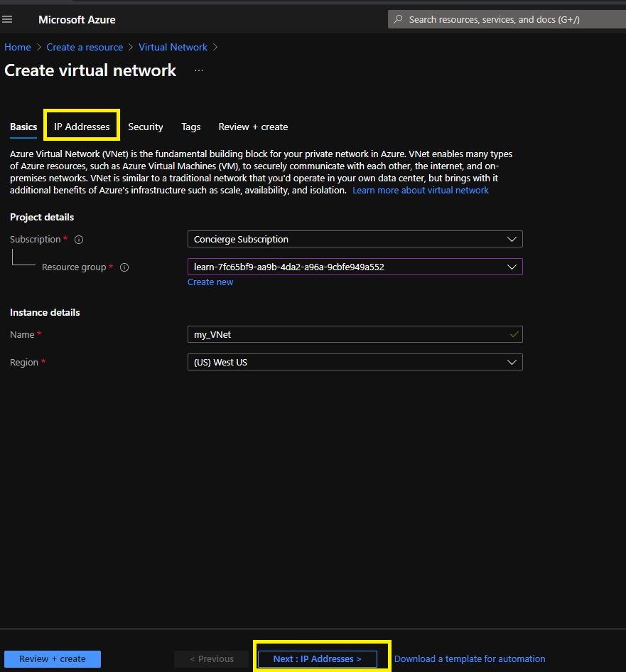
Task: Switch to the Security tab
Action: pyautogui.click(x=146, y=127)
